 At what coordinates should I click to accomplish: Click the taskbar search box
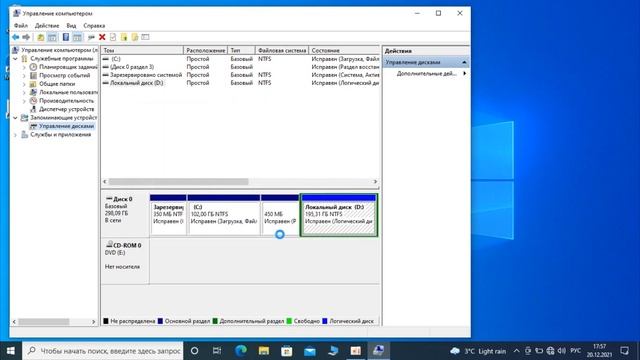point(102,351)
